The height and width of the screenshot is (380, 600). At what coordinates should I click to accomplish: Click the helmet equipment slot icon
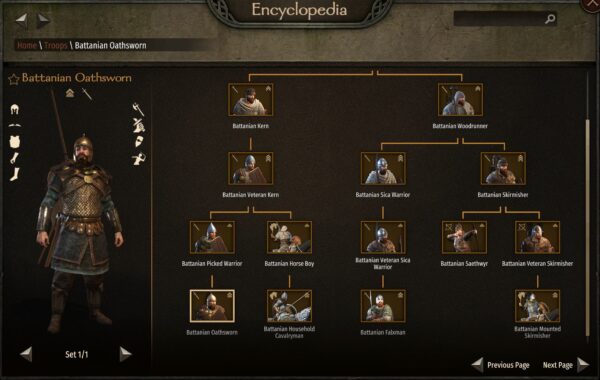15,109
